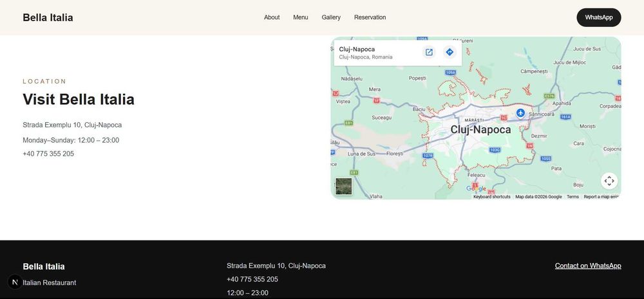
Task: Click the LOCATION section label
Action: click(44, 81)
